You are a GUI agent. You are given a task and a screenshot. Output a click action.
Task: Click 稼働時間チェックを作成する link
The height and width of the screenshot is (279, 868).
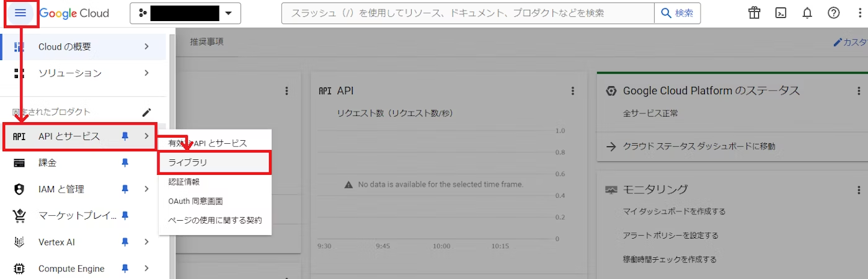point(670,259)
